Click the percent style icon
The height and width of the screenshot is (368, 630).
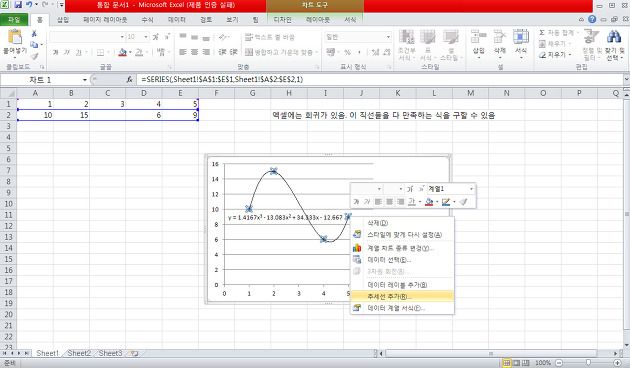click(348, 52)
